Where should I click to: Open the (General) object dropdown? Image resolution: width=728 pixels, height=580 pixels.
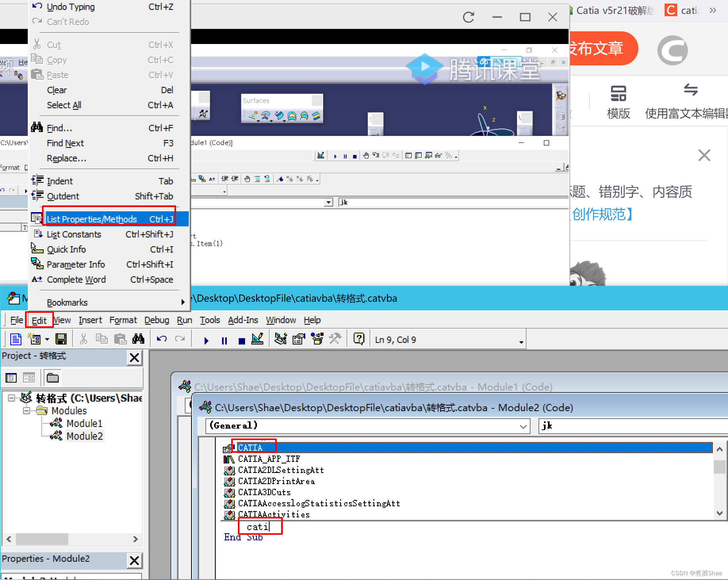click(523, 426)
